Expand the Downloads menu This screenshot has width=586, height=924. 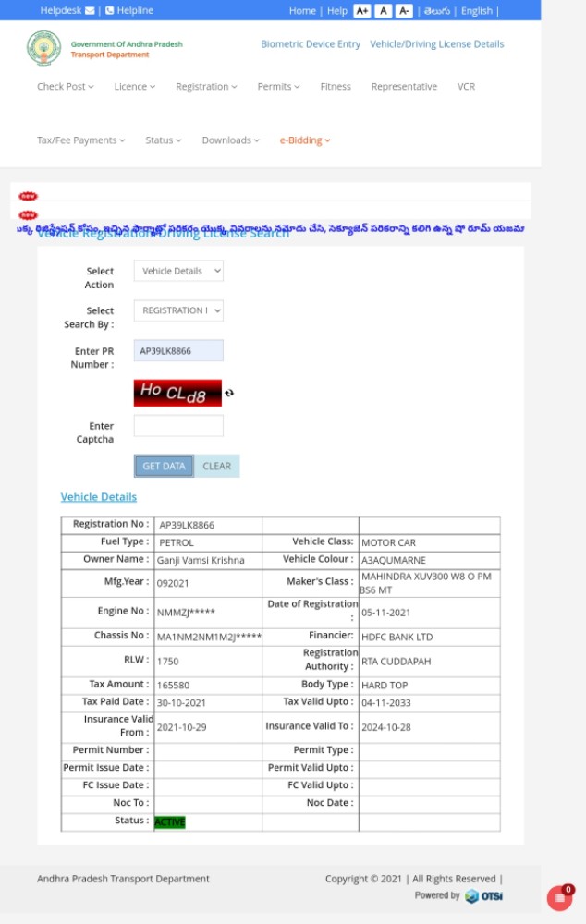coord(230,140)
